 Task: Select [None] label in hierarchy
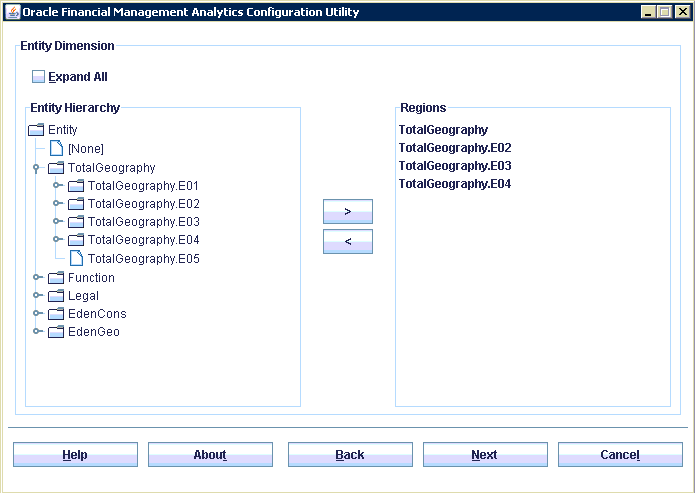pos(86,149)
